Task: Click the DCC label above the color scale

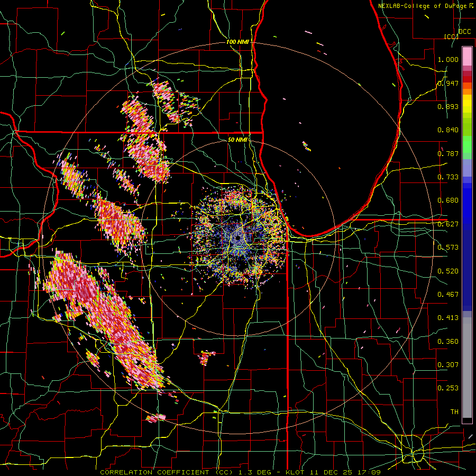Action: (x=464, y=32)
